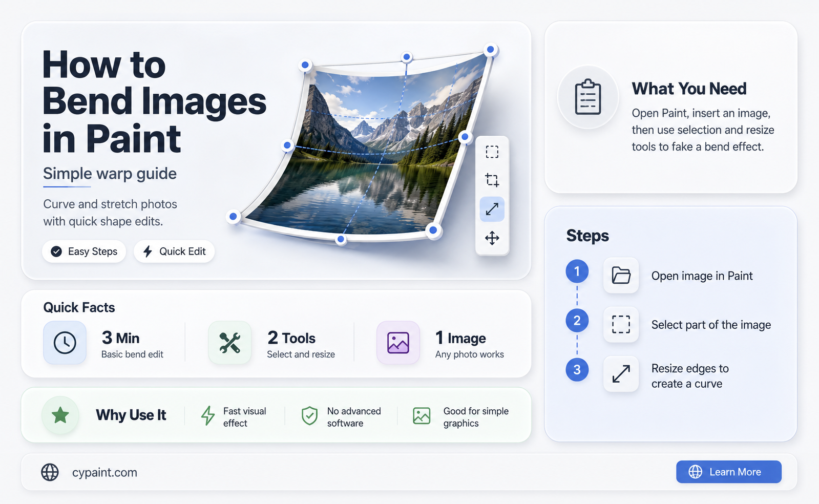
Task: Choose the crop tool in floating toolbar
Action: pyautogui.click(x=492, y=180)
